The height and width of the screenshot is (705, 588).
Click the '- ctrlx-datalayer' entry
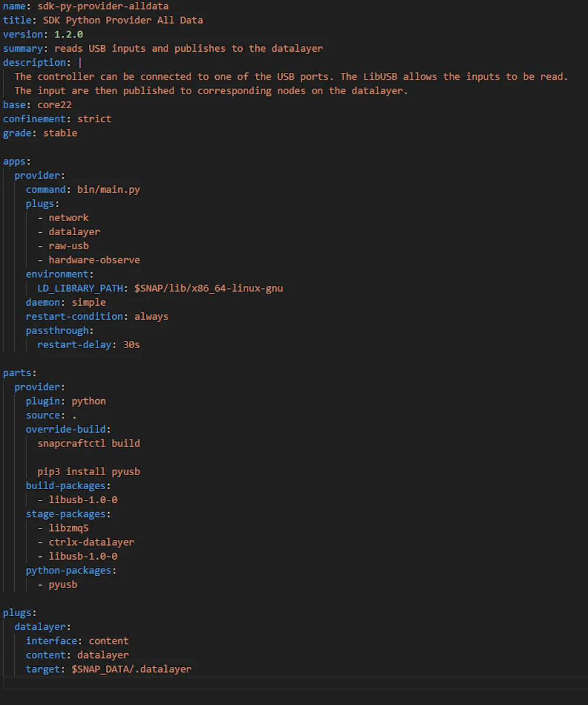pyautogui.click(x=86, y=542)
